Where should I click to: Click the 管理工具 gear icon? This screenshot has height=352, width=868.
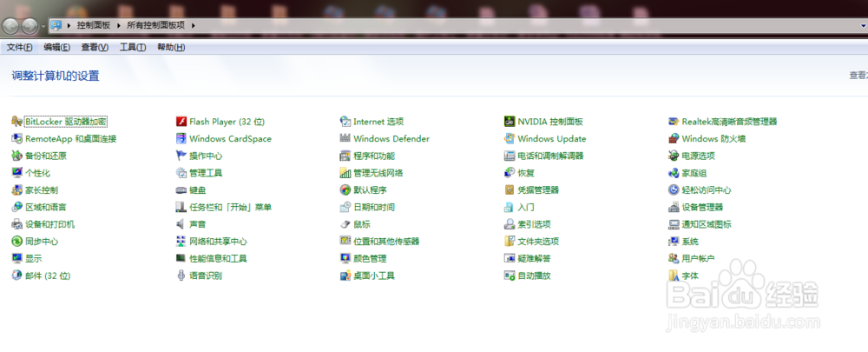tap(181, 173)
